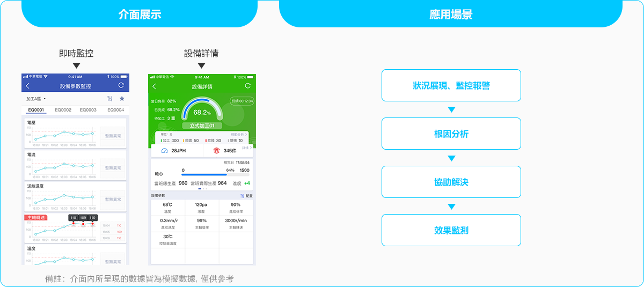Click the 軸心 blue progress bar
This screenshot has width=644, height=287.
click(x=204, y=174)
